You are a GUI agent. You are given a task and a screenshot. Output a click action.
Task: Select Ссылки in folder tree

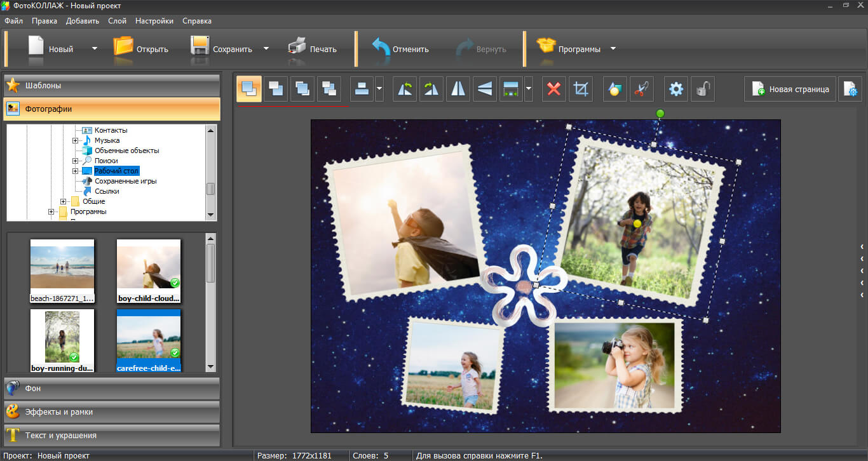107,191
